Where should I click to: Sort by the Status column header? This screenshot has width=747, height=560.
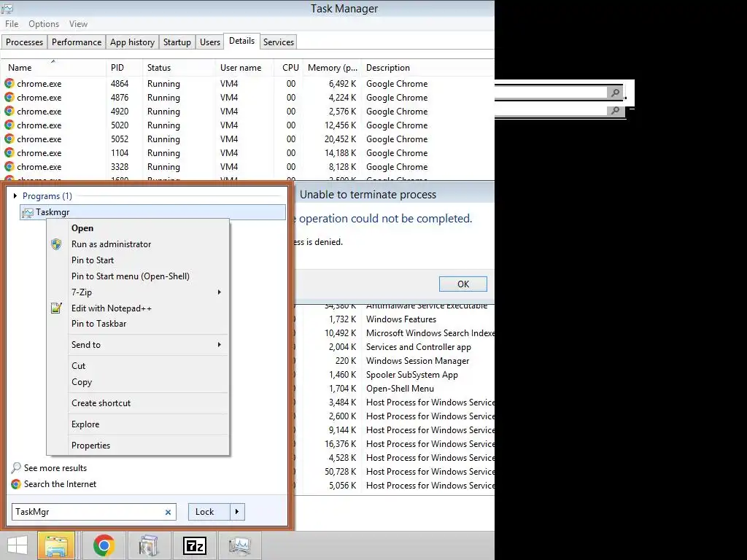pyautogui.click(x=179, y=68)
